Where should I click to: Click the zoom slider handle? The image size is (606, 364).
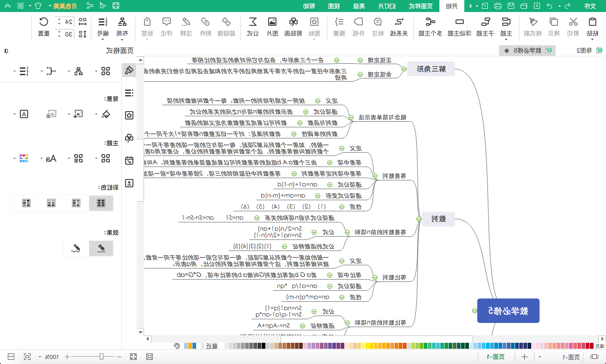[102, 357]
